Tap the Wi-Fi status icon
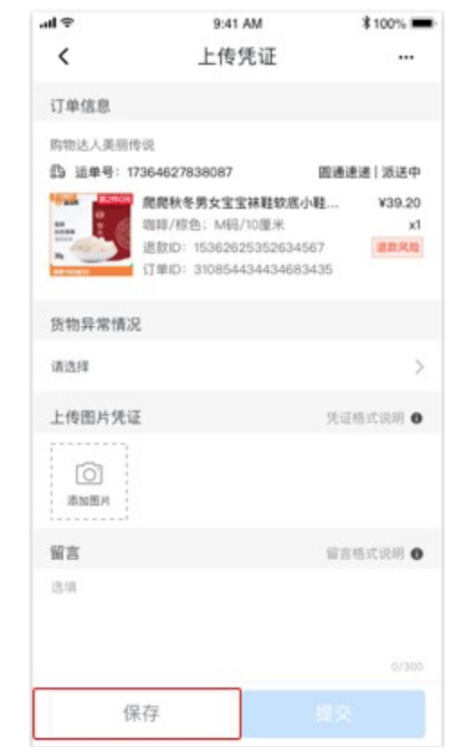This screenshot has width=469, height=755. click(x=68, y=22)
